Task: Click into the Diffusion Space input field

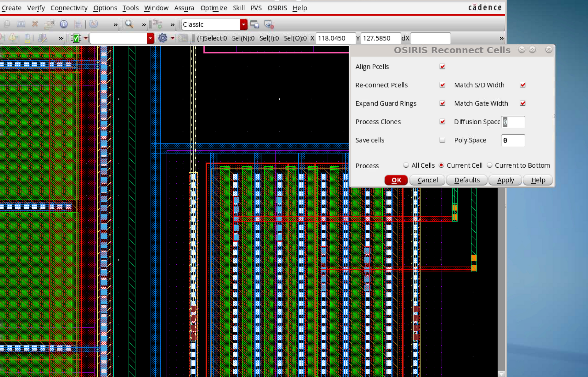Action: (x=513, y=122)
